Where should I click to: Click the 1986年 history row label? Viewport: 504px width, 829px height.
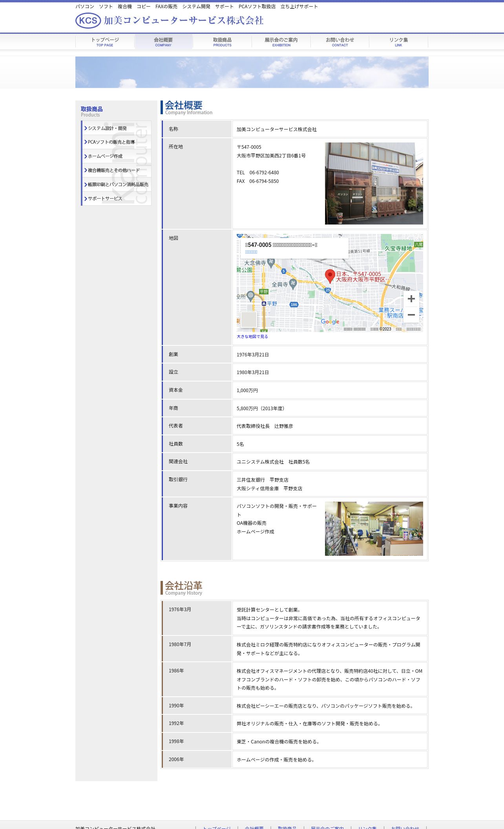(x=176, y=671)
